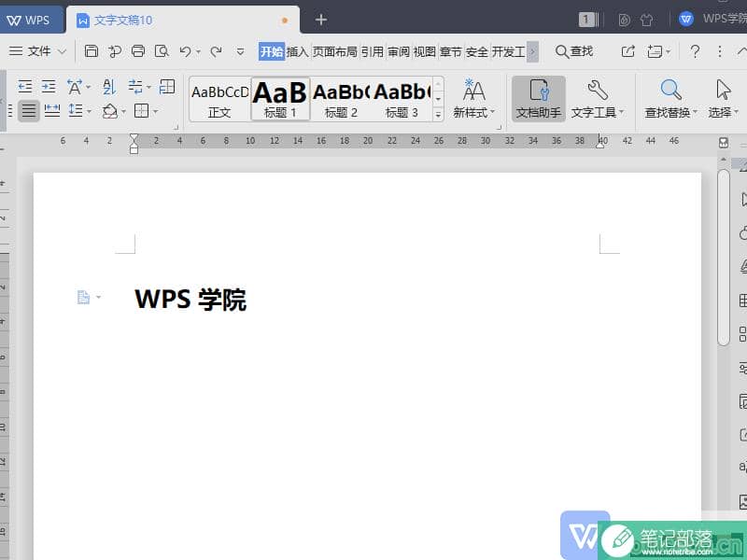
Task: Open paragraph settings dialog launcher
Action: click(x=176, y=127)
